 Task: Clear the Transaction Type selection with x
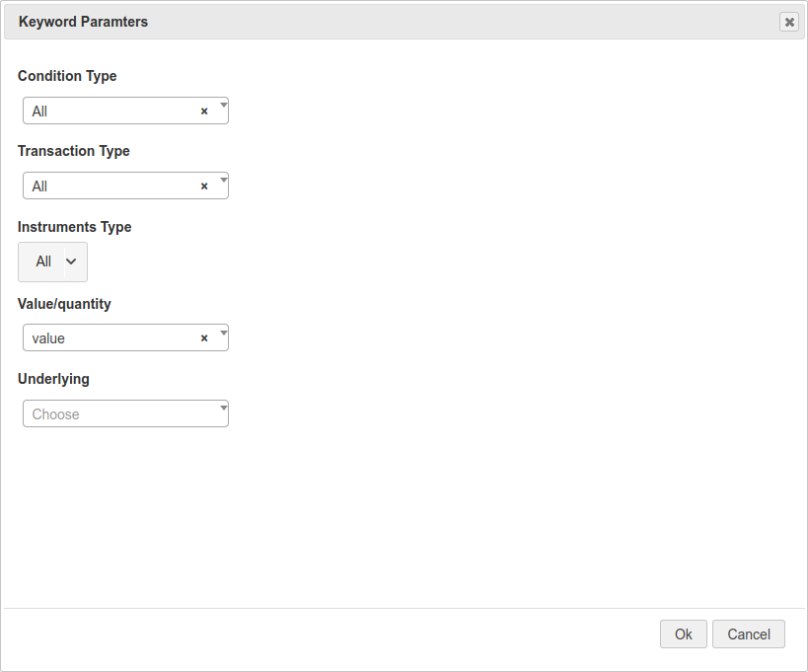[204, 187]
